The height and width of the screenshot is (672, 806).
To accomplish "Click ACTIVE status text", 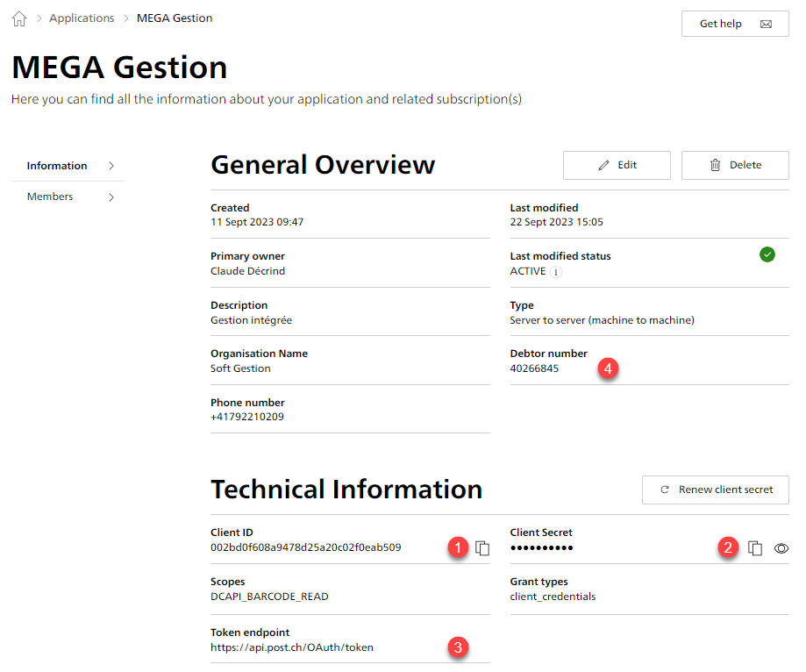I will [x=528, y=271].
